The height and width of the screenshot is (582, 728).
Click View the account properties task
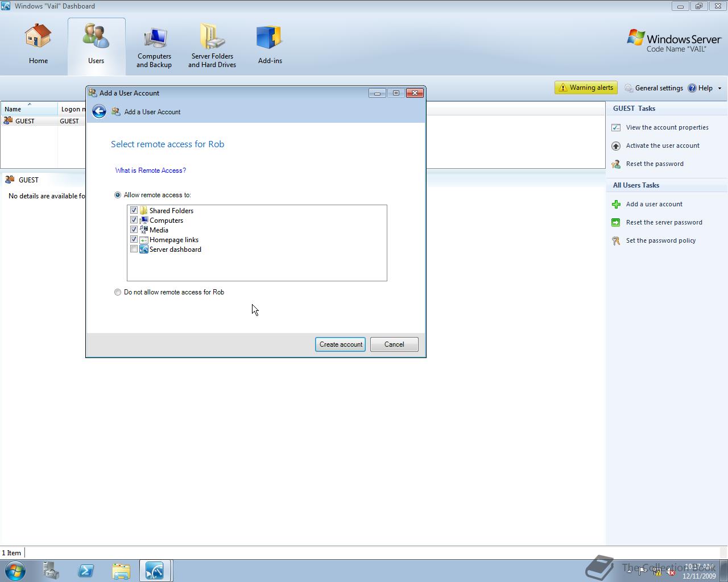point(667,127)
